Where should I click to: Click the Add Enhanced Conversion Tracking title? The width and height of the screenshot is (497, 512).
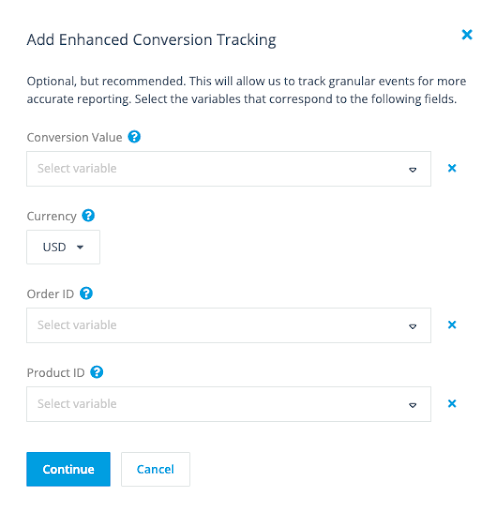(151, 40)
